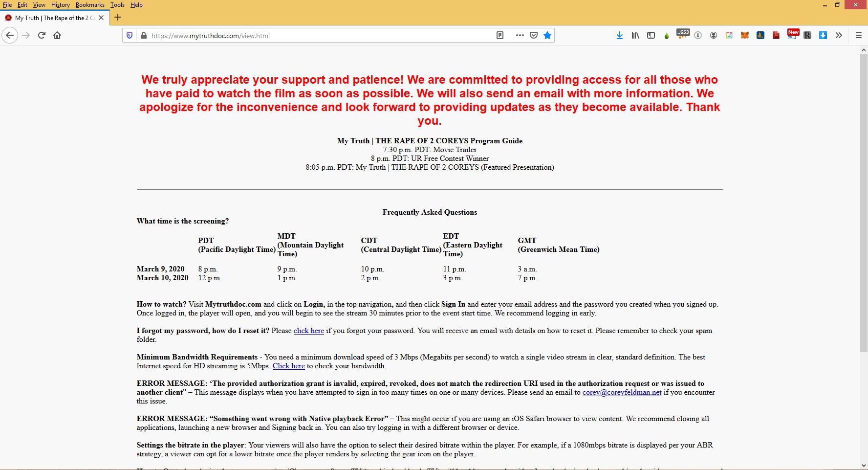Toggle Reader View in address bar
This screenshot has width=868, height=470.
(x=500, y=35)
